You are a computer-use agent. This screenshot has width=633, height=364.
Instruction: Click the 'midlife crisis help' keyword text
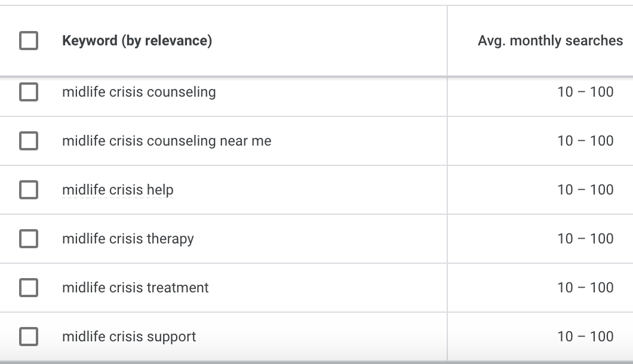pyautogui.click(x=118, y=190)
